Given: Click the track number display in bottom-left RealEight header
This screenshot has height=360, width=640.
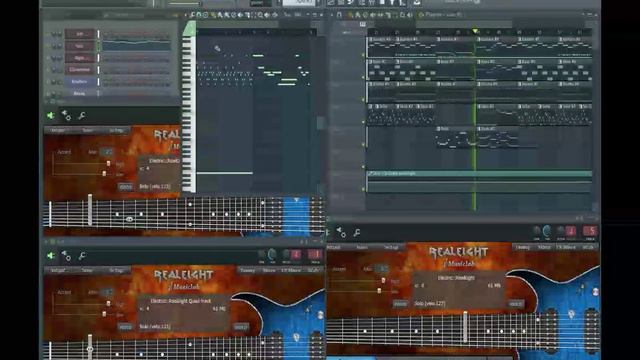Looking at the screenshot, I should pyautogui.click(x=315, y=255).
